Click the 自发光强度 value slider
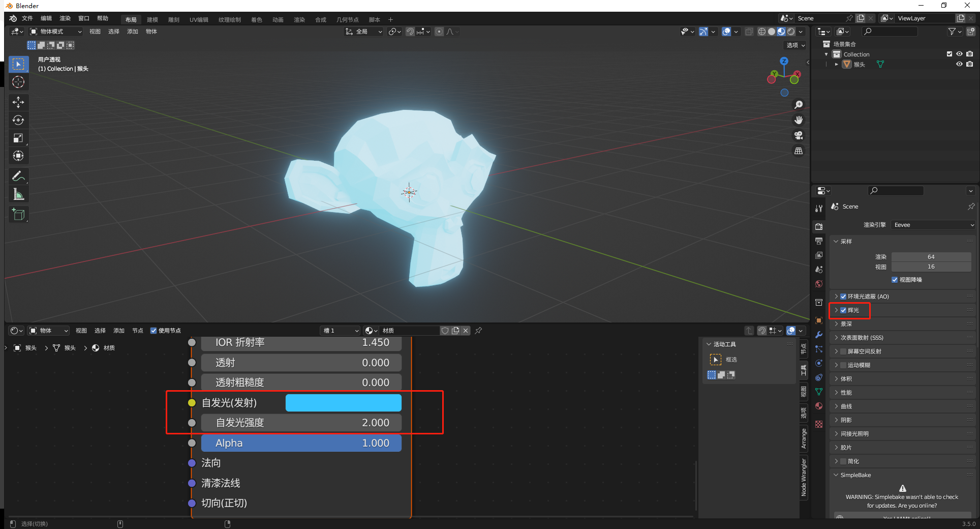The width and height of the screenshot is (980, 529). coord(301,423)
